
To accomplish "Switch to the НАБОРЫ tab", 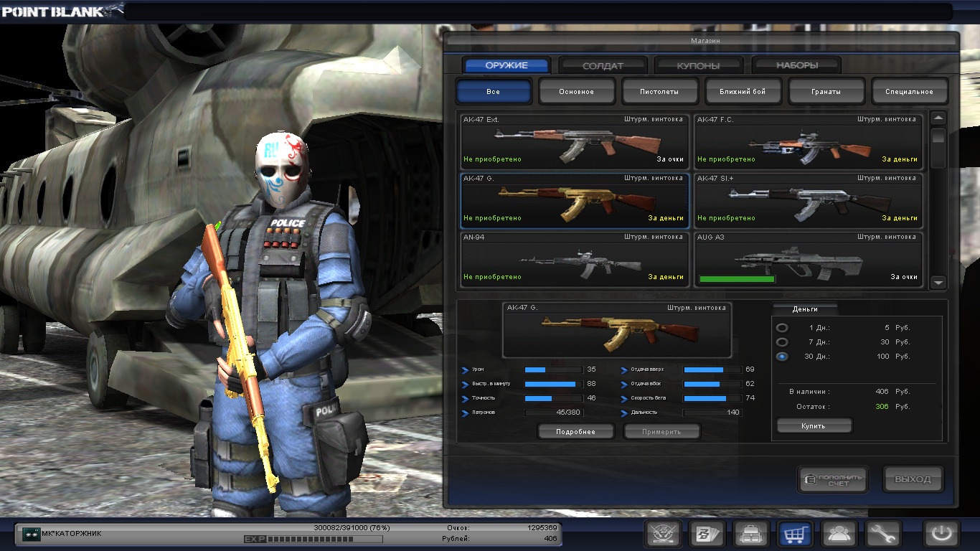I will 796,65.
